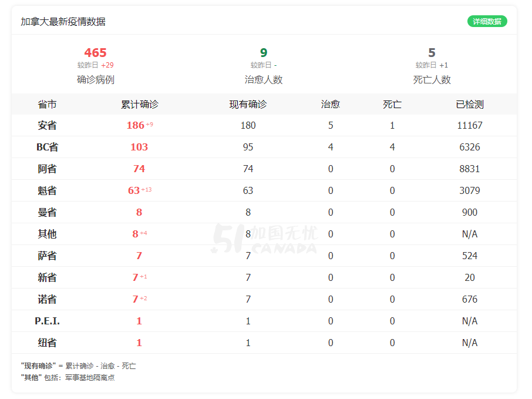532x399 pixels.
Task: Select the 新省 row label
Action: [47, 277]
